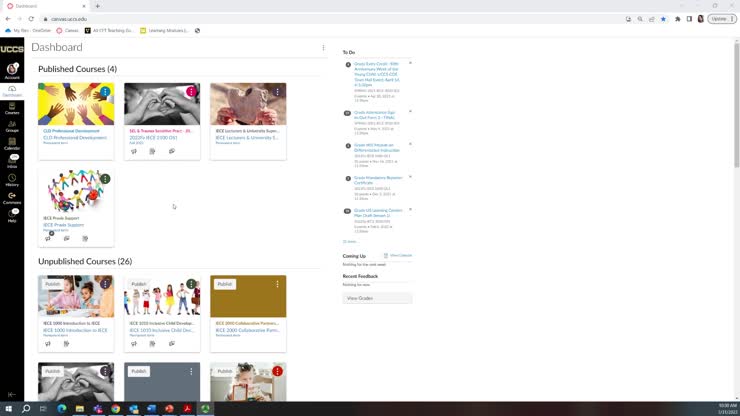Screen dimensions: 740x416
Task: Open Assignments for IECE 1000 Introduction course
Action: [x=67, y=344]
